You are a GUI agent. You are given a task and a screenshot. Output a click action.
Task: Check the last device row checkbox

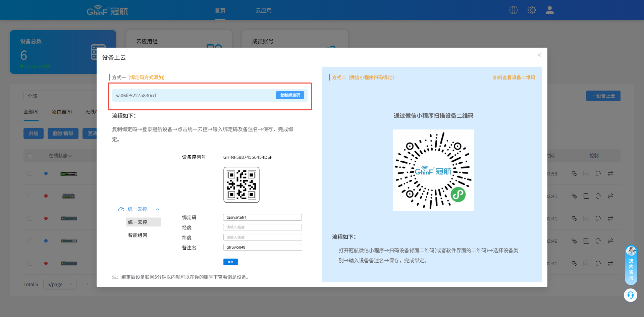(x=30, y=263)
